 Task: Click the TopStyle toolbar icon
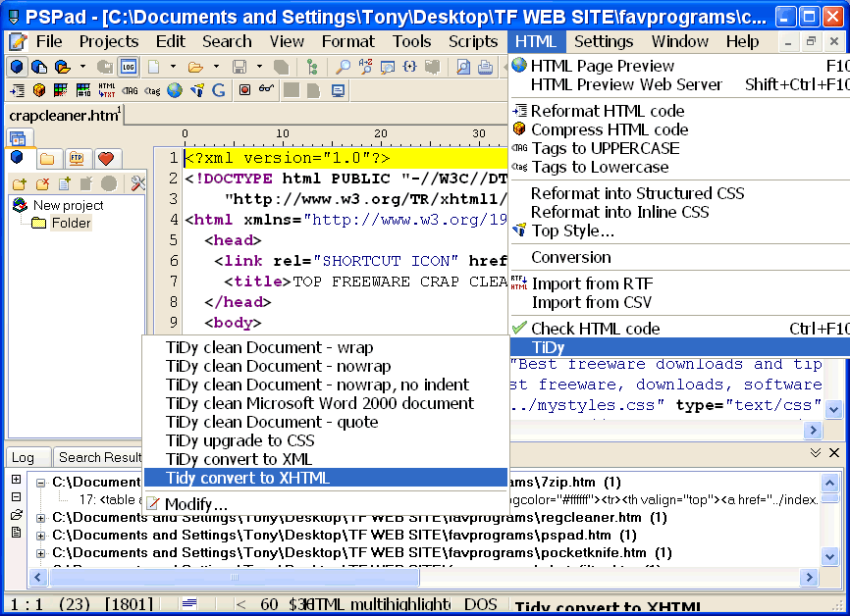[197, 90]
